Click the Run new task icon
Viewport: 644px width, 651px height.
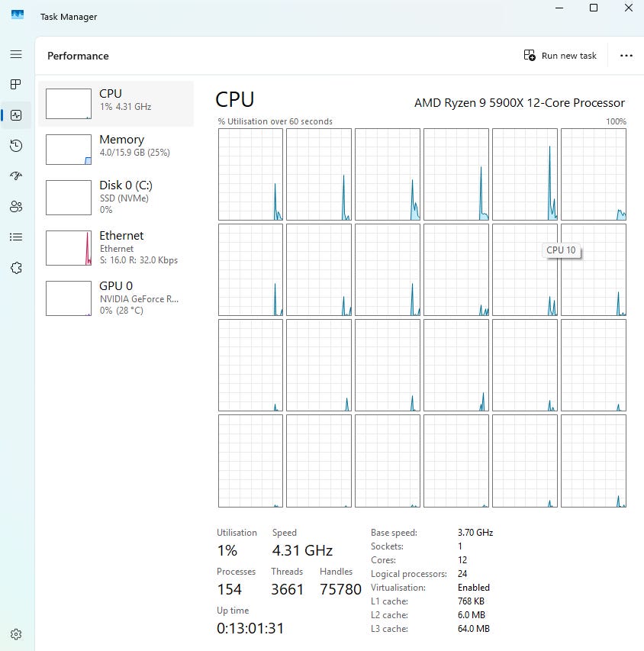click(x=530, y=55)
